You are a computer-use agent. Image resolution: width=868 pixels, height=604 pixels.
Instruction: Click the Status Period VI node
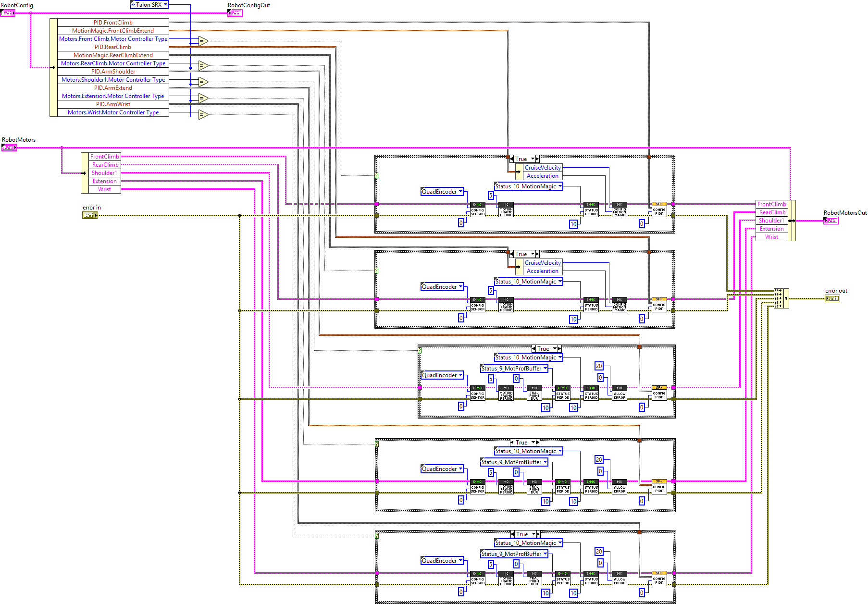pyautogui.click(x=591, y=209)
